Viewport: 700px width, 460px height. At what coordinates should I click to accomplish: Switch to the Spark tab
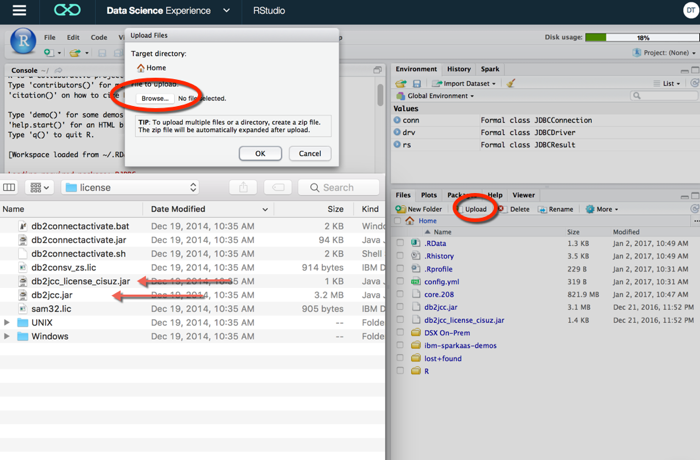(490, 69)
